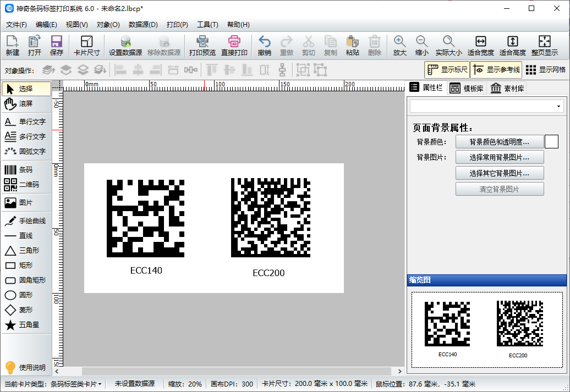Undo with the 撤销 icon
The width and height of the screenshot is (570, 392).
264,46
